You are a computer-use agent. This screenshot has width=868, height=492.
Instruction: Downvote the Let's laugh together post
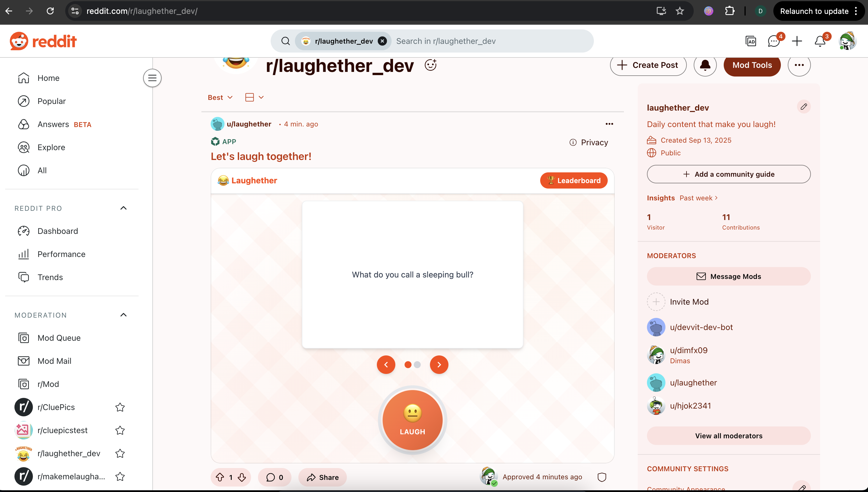[x=242, y=477]
